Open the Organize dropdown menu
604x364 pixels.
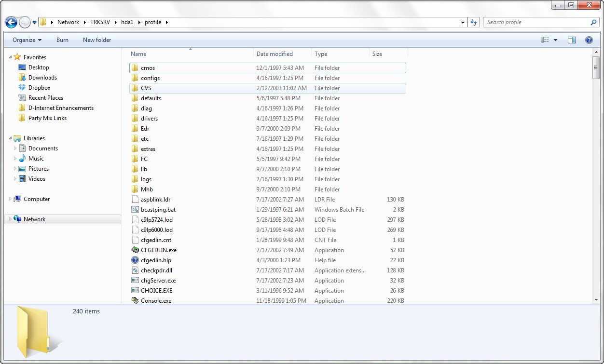click(x=27, y=40)
